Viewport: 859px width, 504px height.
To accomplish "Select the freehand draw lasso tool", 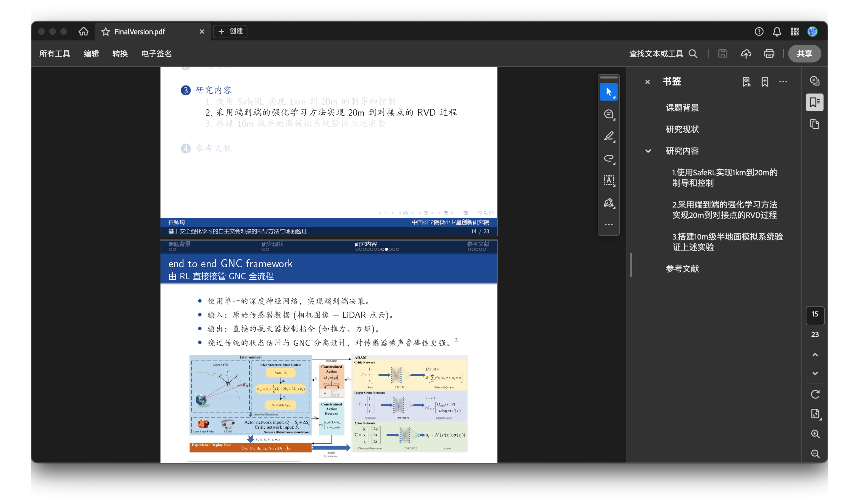I will point(608,158).
